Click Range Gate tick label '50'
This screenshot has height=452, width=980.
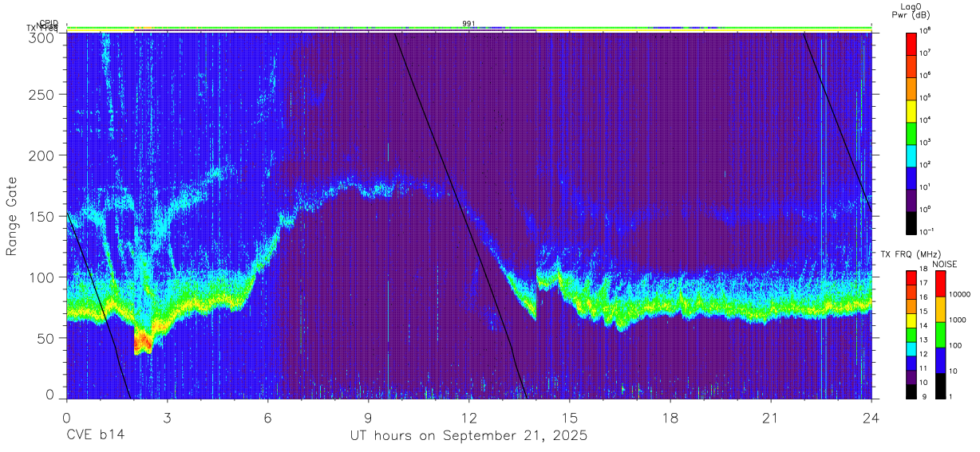46,338
